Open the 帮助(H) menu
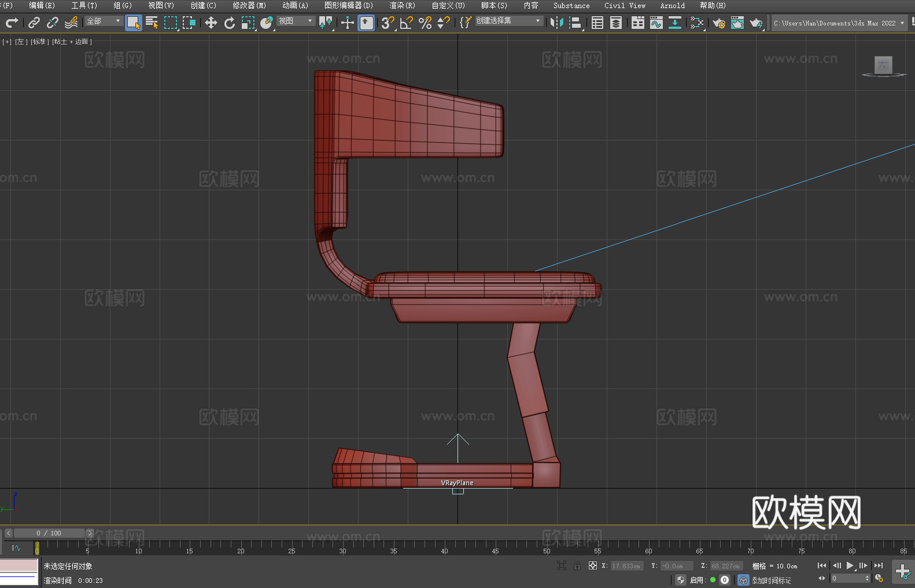Image resolution: width=915 pixels, height=588 pixels. (713, 6)
